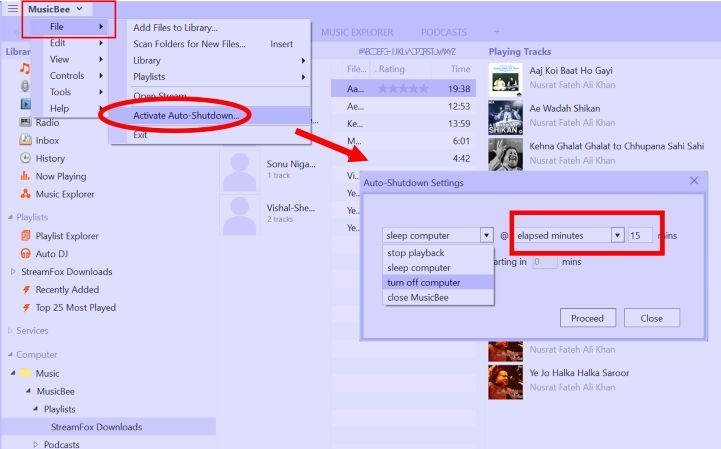Image resolution: width=721 pixels, height=449 pixels.
Task: Open the elapsed minutes dropdown
Action: (x=618, y=235)
